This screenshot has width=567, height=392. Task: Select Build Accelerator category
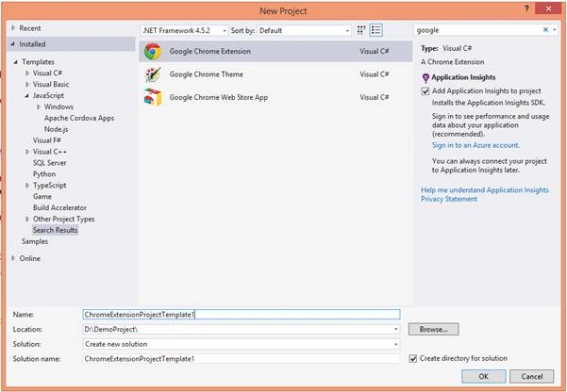tap(59, 207)
